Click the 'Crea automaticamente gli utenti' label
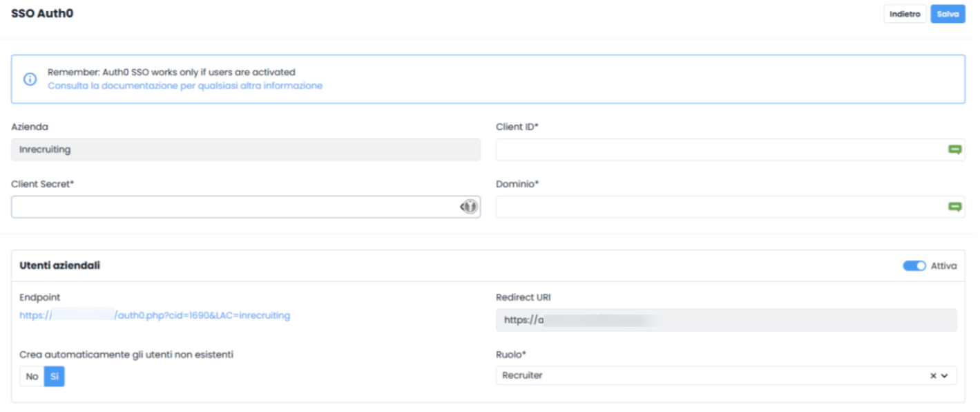This screenshot has height=412, width=980. (x=126, y=355)
